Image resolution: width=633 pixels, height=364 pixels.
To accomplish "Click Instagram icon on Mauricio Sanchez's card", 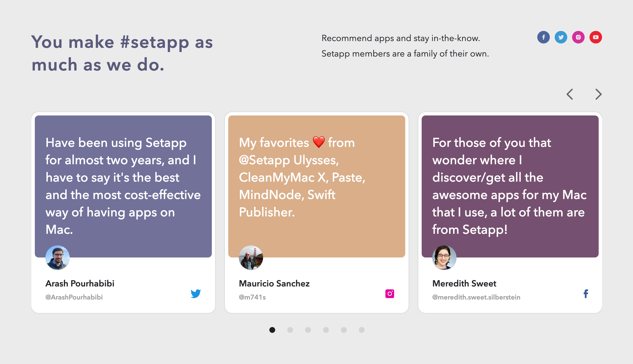I will click(390, 293).
